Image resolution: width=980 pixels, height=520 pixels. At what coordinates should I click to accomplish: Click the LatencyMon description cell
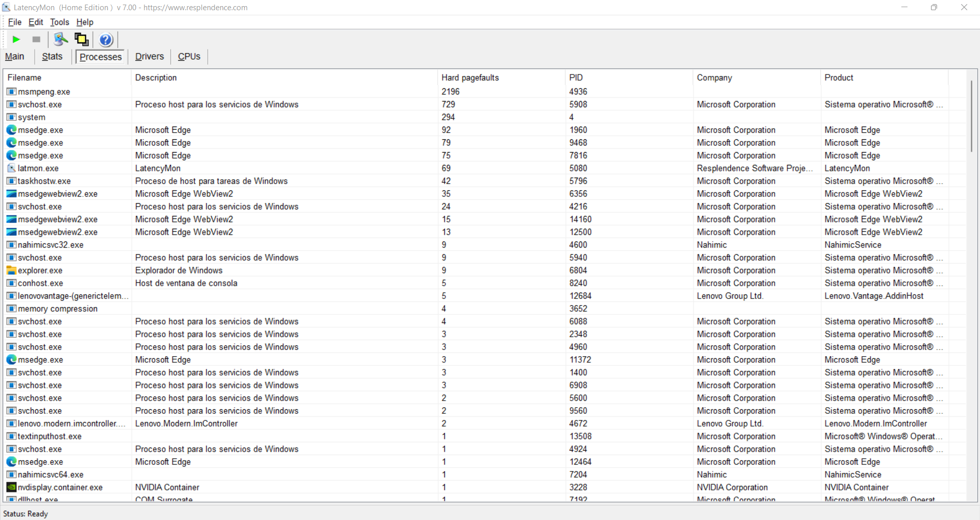(x=158, y=168)
